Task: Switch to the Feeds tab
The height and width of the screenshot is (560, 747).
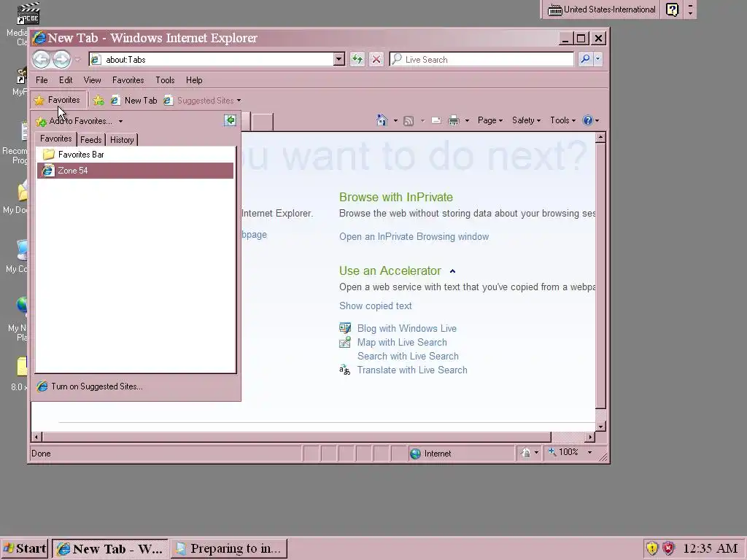Action: click(90, 139)
